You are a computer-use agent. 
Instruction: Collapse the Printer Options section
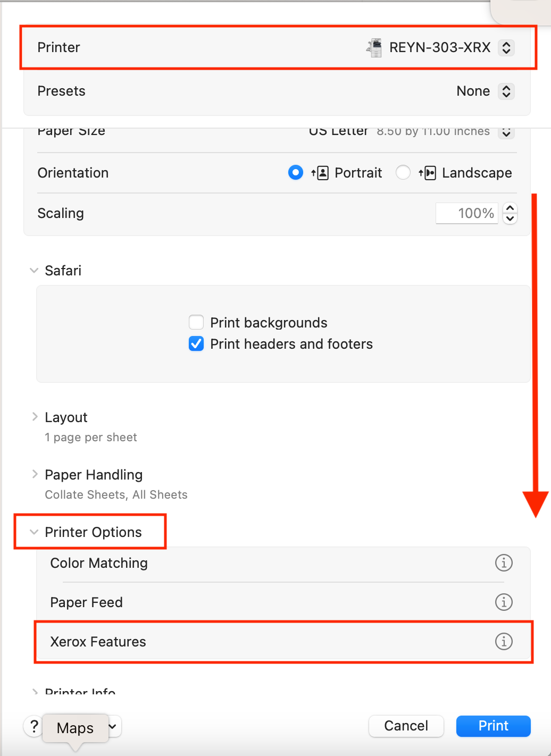(34, 532)
